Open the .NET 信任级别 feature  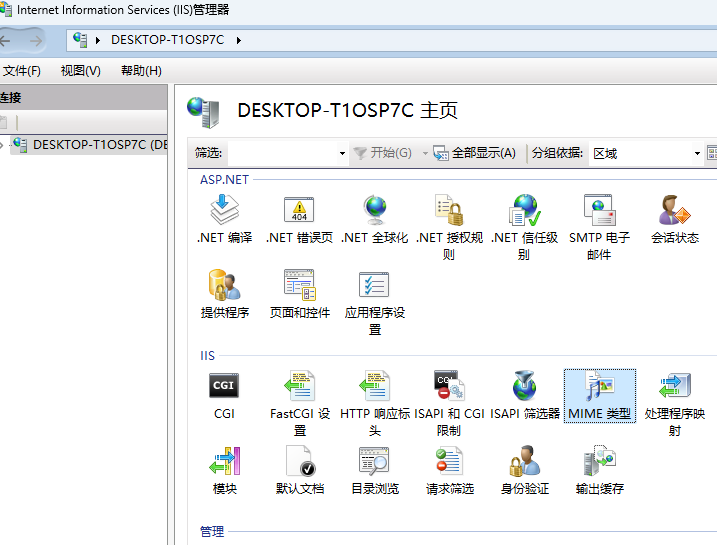(x=524, y=227)
